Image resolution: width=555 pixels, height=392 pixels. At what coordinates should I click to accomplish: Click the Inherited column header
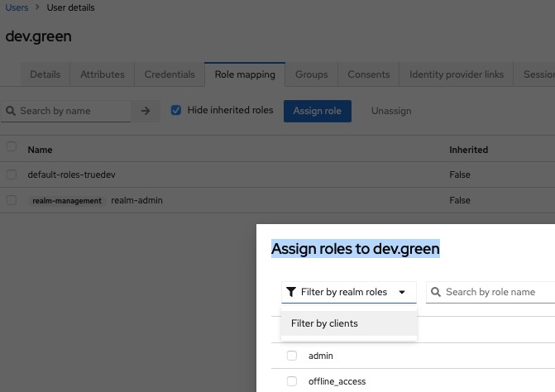point(469,150)
